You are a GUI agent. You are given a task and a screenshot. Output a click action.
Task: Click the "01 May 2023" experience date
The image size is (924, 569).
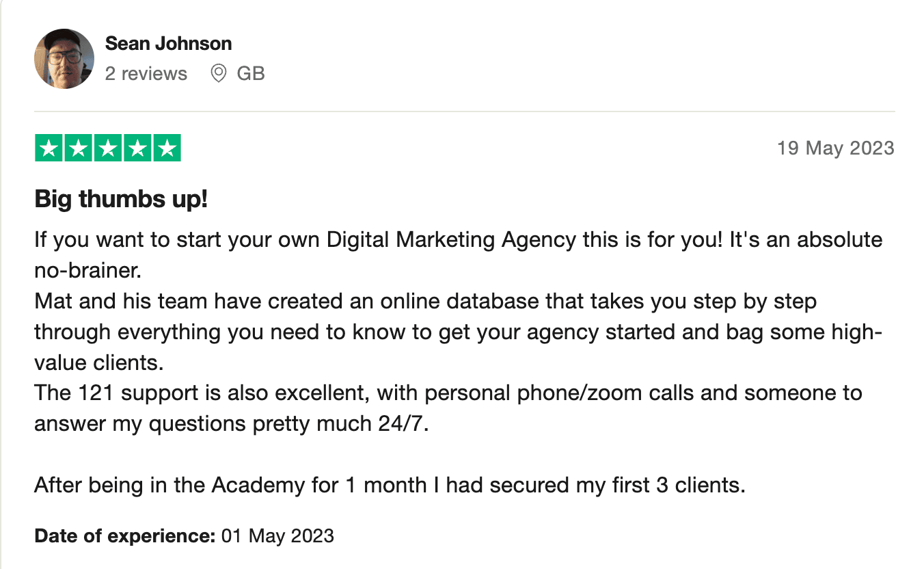coord(278,535)
